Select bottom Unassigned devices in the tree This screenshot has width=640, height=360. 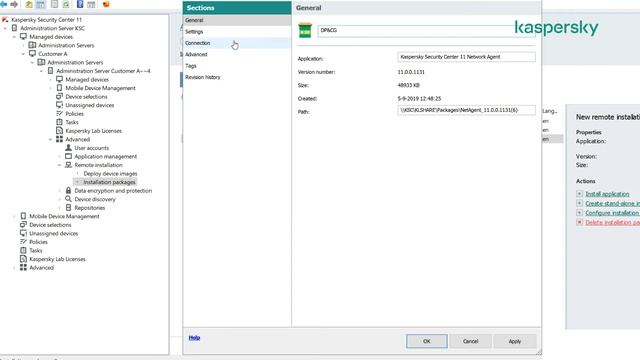tap(53, 233)
